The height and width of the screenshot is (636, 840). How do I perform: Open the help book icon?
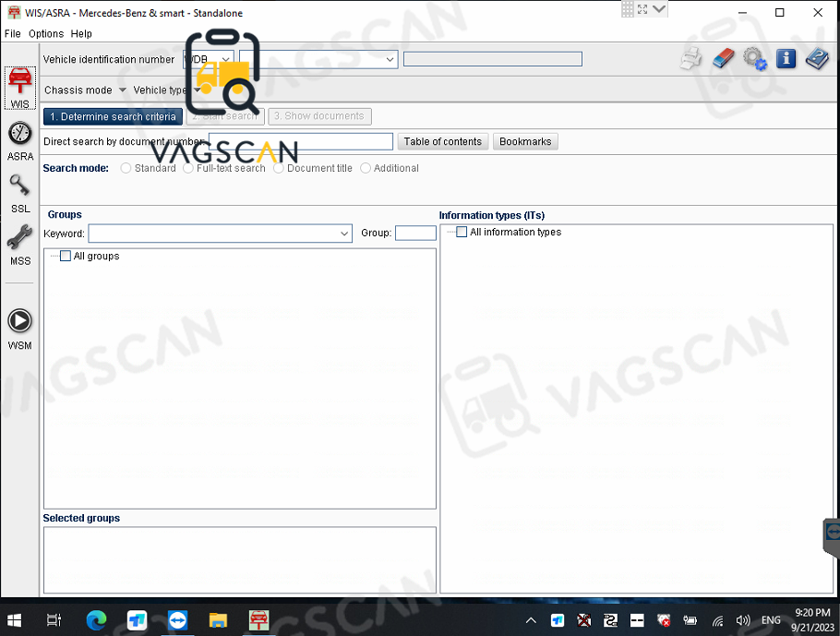[x=817, y=58]
